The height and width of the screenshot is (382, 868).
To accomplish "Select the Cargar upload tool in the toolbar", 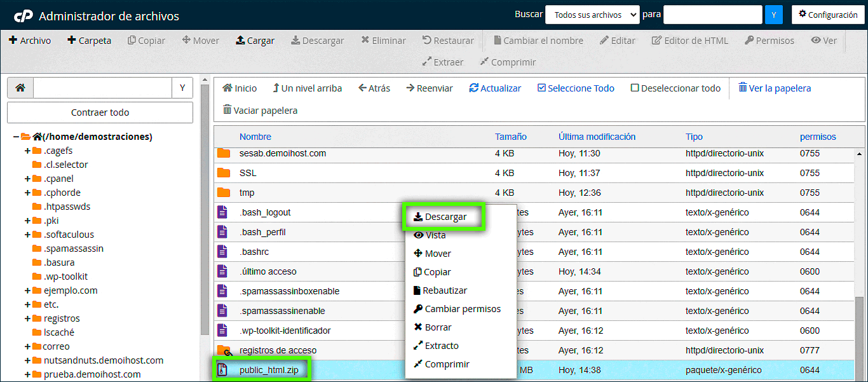I will (x=255, y=39).
